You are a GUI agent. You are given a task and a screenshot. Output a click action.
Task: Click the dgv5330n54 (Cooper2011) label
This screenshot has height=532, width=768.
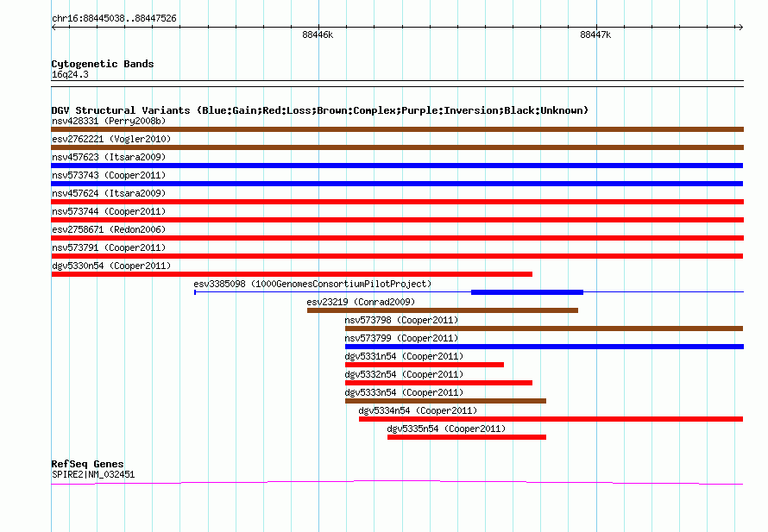coord(111,266)
